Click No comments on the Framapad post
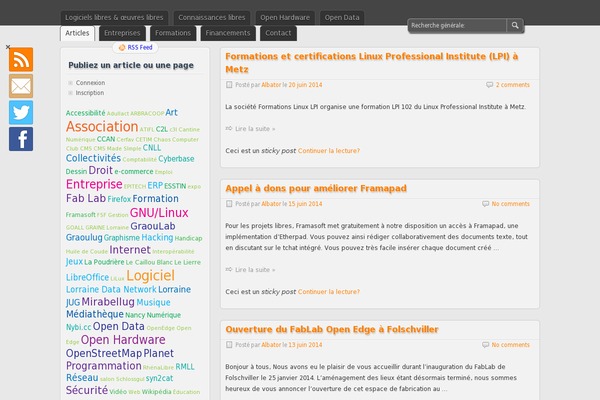Image resolution: width=600 pixels, height=400 pixels. 510,204
